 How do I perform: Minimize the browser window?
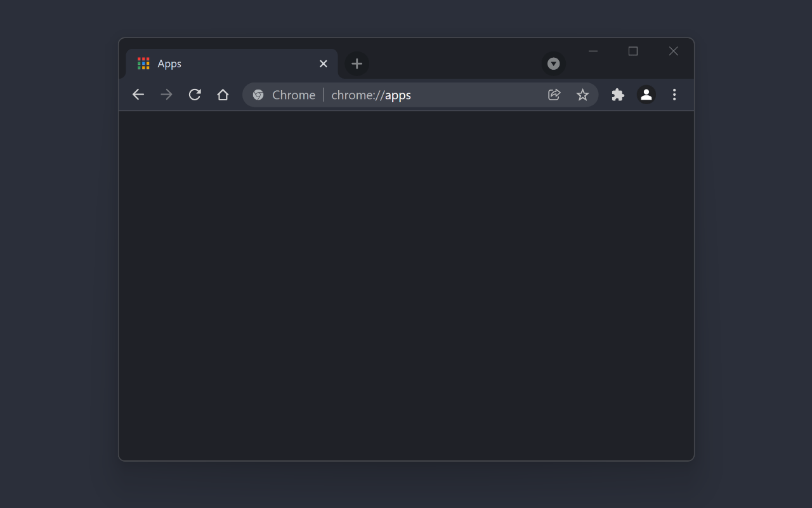pos(593,51)
